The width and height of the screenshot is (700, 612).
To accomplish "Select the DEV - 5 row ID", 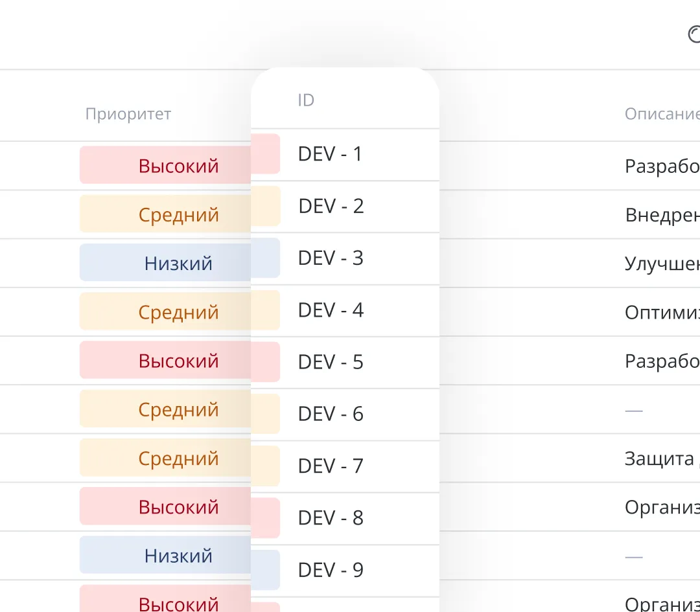I will [x=330, y=362].
